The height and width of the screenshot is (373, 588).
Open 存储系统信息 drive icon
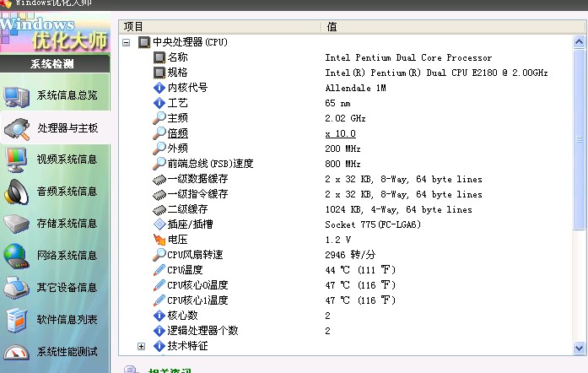tap(17, 224)
